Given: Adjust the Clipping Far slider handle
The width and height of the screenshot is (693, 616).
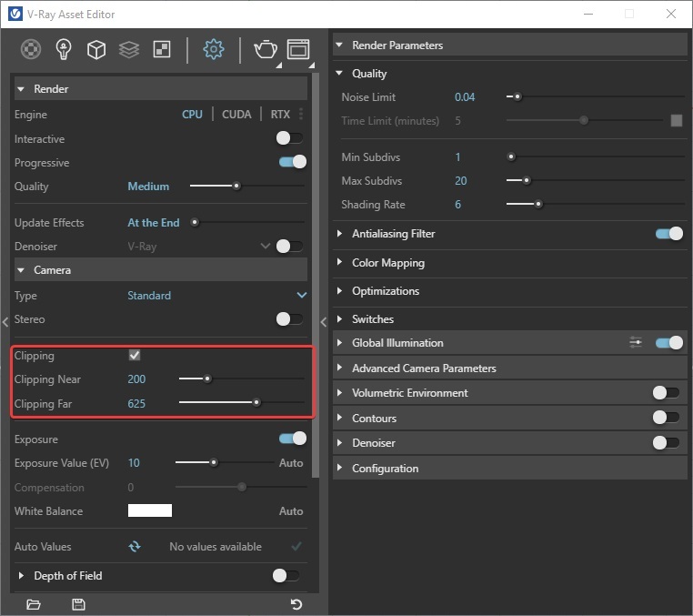Looking at the screenshot, I should click(256, 402).
